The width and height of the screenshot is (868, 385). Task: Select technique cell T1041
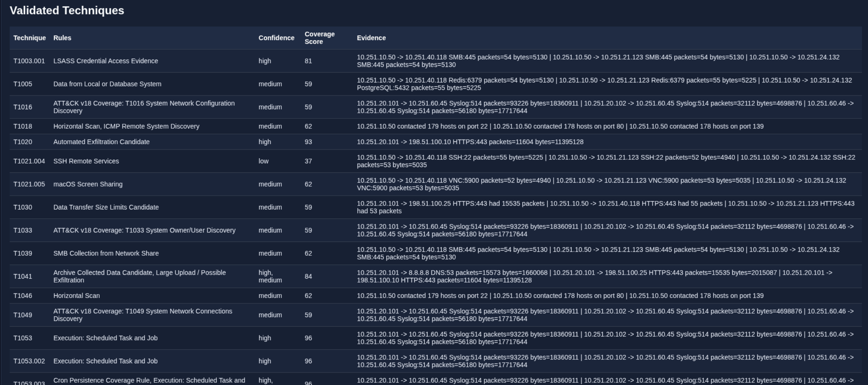click(23, 277)
